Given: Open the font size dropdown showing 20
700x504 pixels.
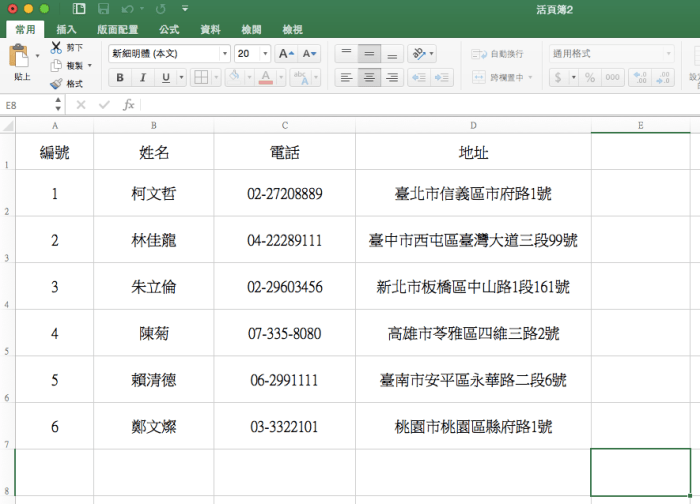Looking at the screenshot, I should [265, 54].
